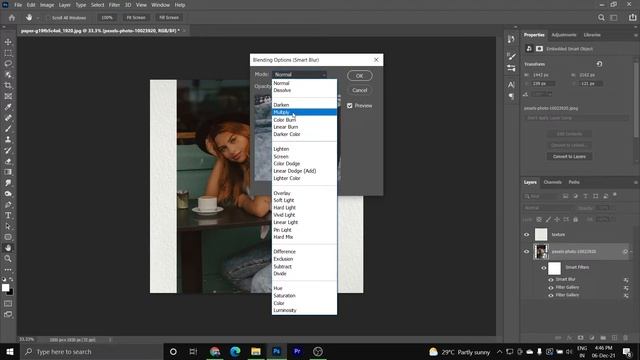The image size is (640, 360).
Task: Choose Multiply blend mode
Action: click(304, 112)
